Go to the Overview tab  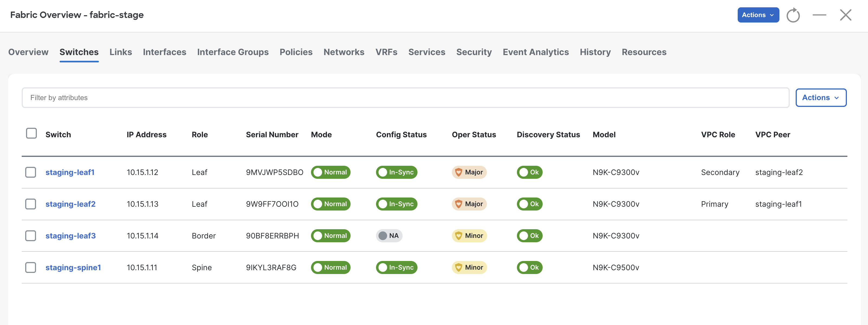pos(28,52)
